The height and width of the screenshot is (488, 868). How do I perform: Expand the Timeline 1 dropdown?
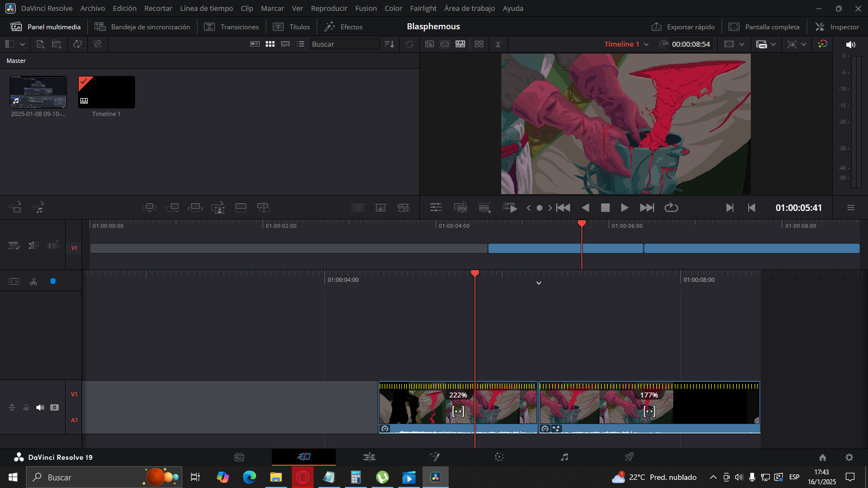coord(646,44)
